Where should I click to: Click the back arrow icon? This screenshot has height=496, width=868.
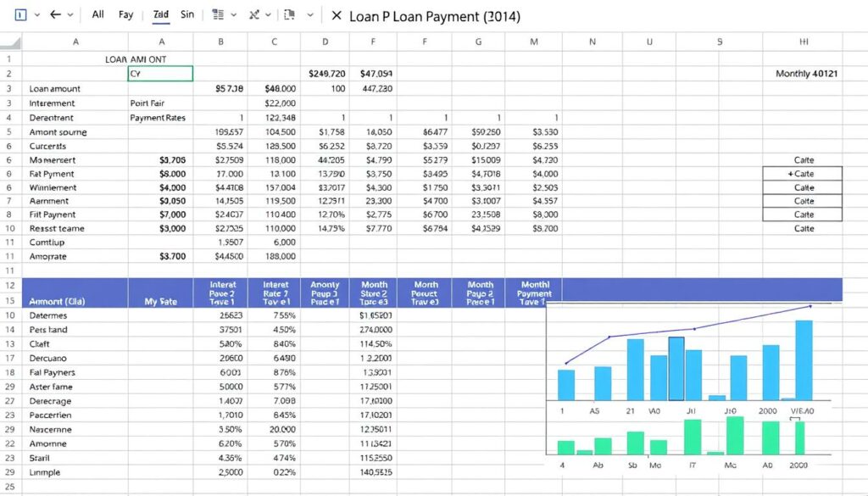click(x=55, y=14)
